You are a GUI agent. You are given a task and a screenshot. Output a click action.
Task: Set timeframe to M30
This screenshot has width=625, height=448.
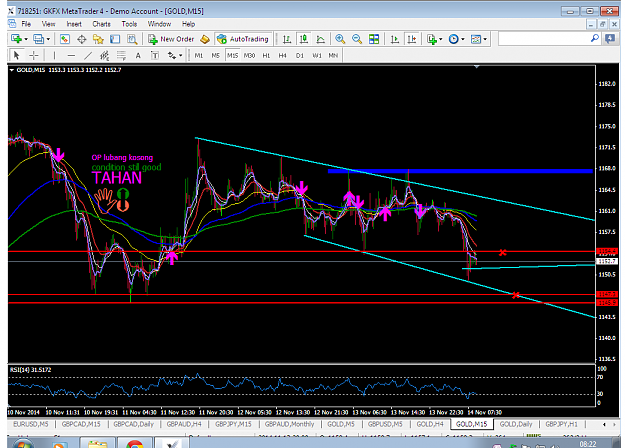(x=249, y=55)
